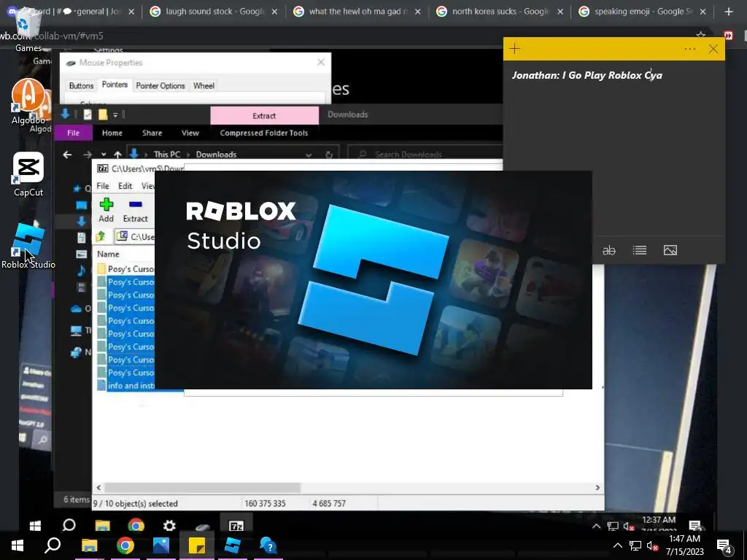Image resolution: width=747 pixels, height=560 pixels.
Task: Open the Home ribbon tab in Explorer
Action: [x=112, y=133]
